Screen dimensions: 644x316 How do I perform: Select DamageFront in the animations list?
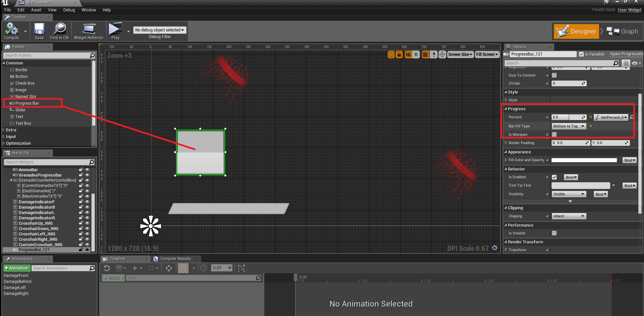(16, 276)
